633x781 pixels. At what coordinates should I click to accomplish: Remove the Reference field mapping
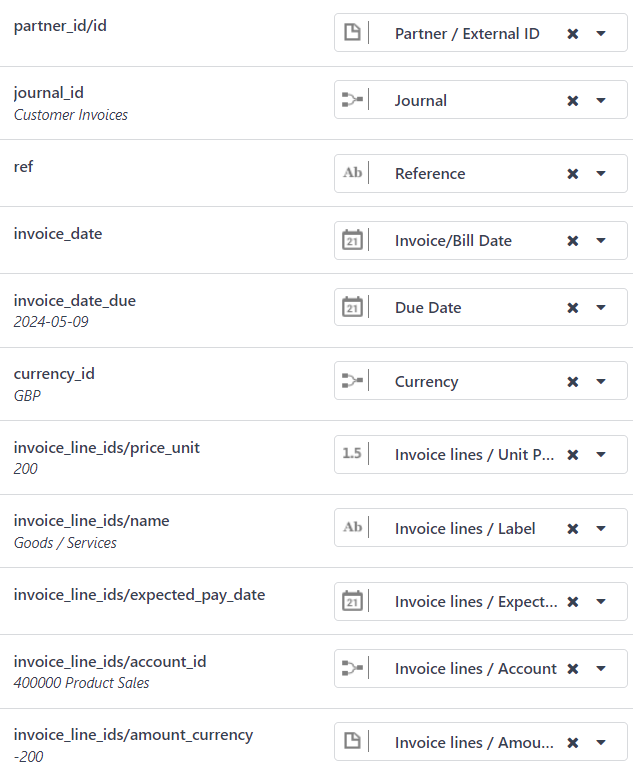(x=573, y=174)
